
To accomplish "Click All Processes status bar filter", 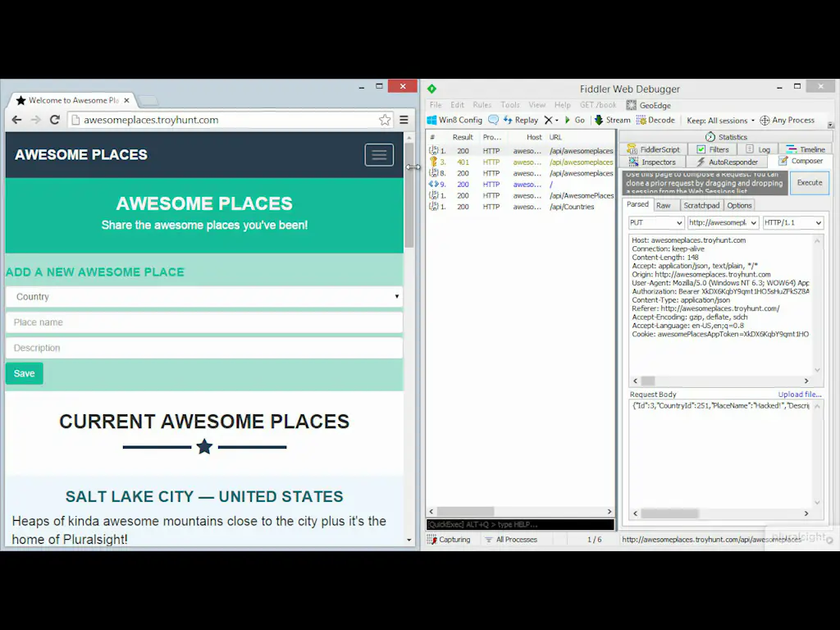I will pos(511,540).
